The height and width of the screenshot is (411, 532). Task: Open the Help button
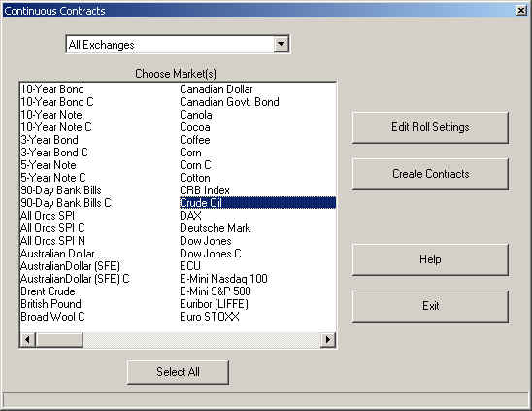click(x=430, y=259)
